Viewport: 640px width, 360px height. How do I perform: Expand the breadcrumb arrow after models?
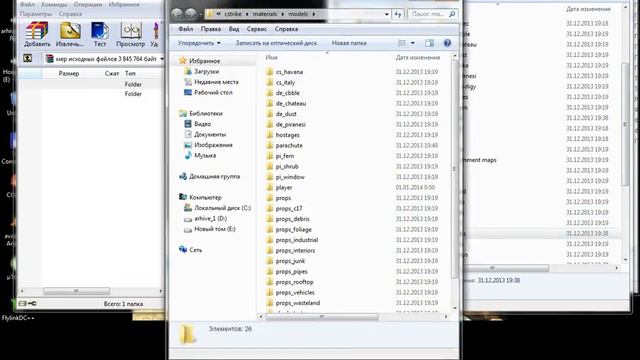(314, 14)
